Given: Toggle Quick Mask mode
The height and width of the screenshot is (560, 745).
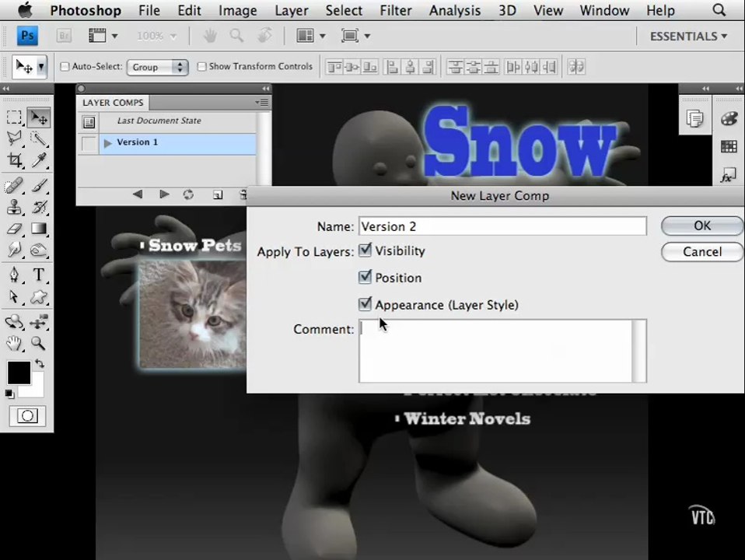Looking at the screenshot, I should pos(27,416).
